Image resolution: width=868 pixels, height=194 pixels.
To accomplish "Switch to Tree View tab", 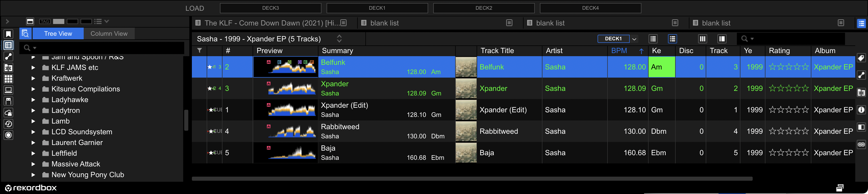I will [x=58, y=34].
